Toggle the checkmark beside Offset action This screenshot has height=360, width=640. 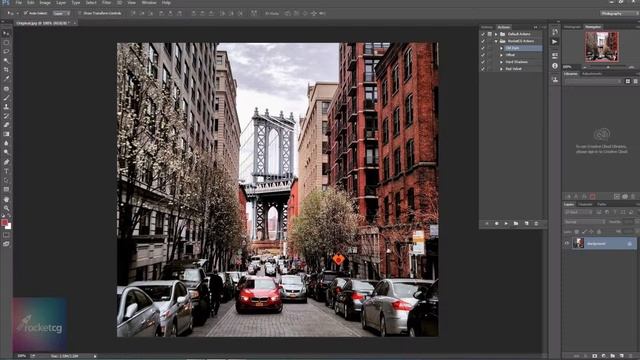pos(483,55)
